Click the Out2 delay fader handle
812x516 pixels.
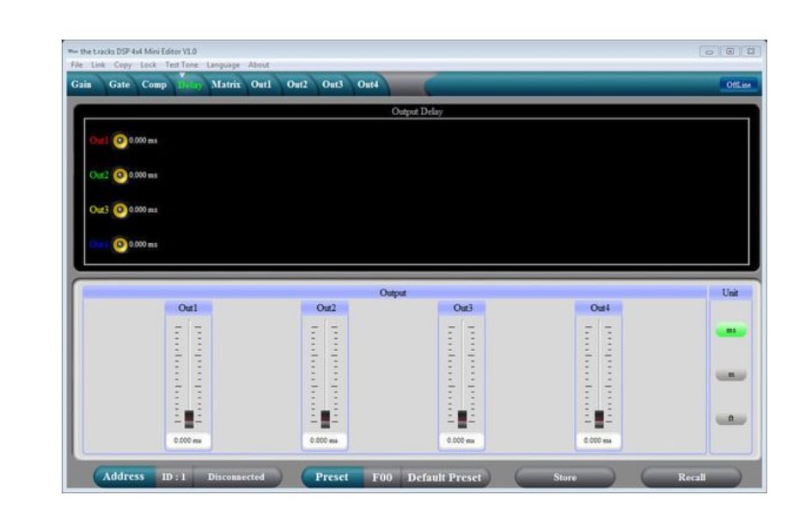coord(325,419)
